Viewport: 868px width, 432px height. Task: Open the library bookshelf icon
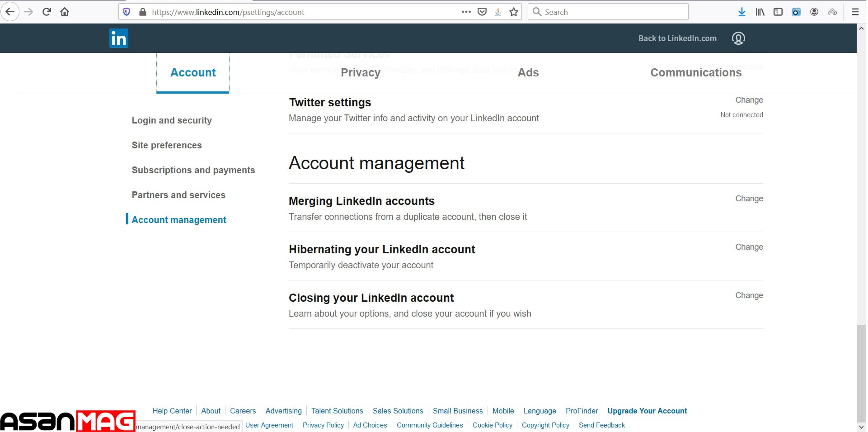pos(760,12)
